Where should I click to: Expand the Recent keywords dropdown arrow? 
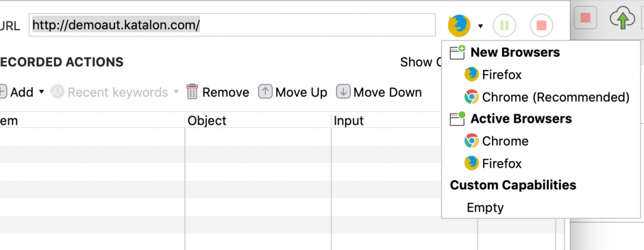tap(176, 92)
